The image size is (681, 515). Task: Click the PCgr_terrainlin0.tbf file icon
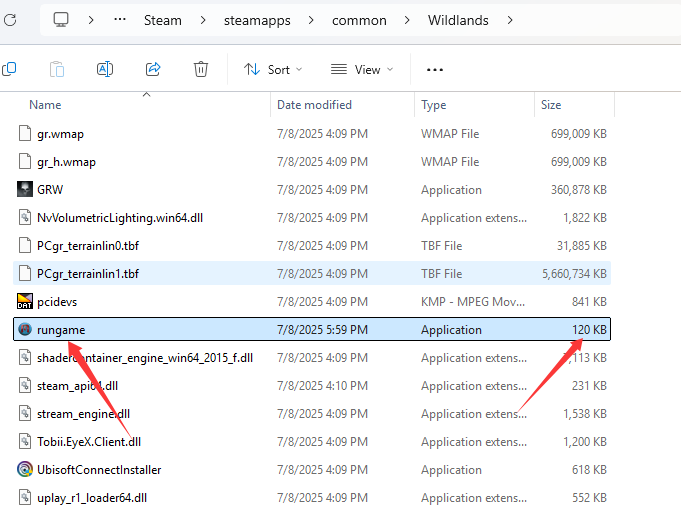[25, 245]
